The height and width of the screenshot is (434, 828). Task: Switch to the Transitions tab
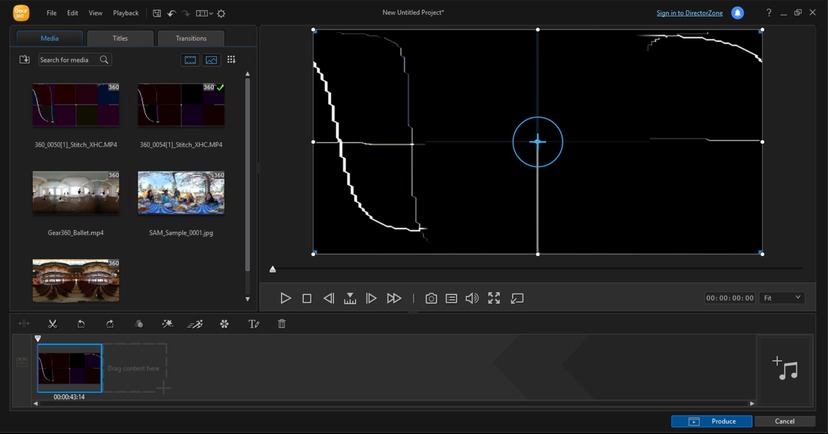[x=191, y=38]
